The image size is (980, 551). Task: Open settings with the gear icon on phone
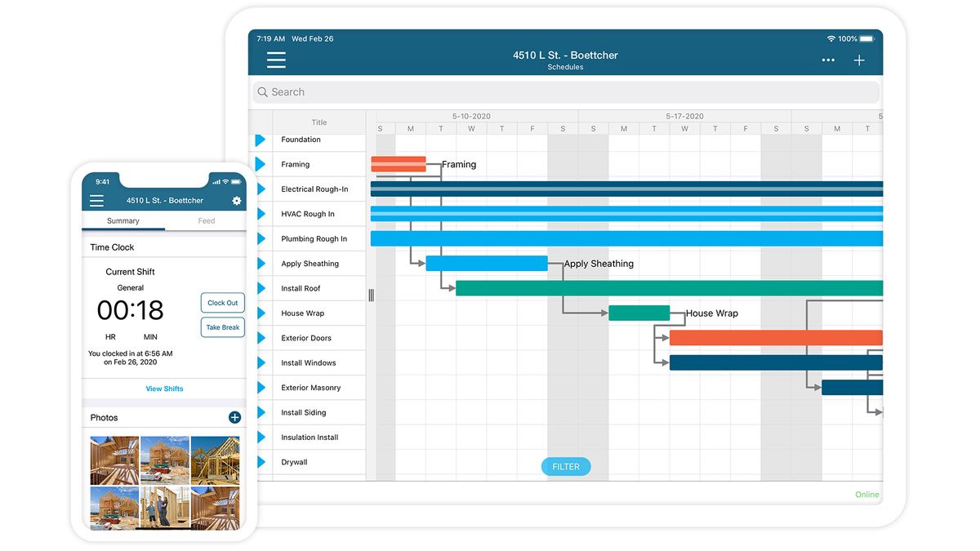click(x=236, y=200)
